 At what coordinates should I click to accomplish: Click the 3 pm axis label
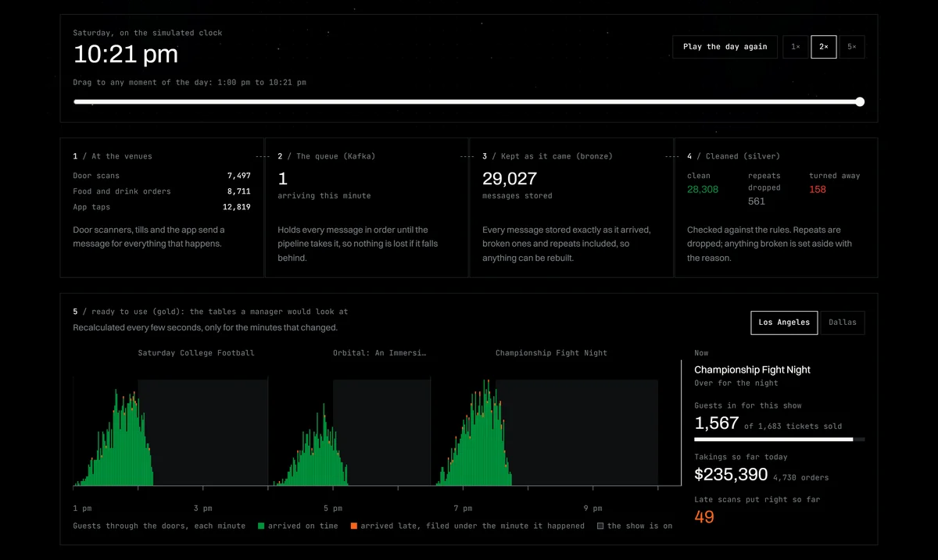pyautogui.click(x=202, y=508)
